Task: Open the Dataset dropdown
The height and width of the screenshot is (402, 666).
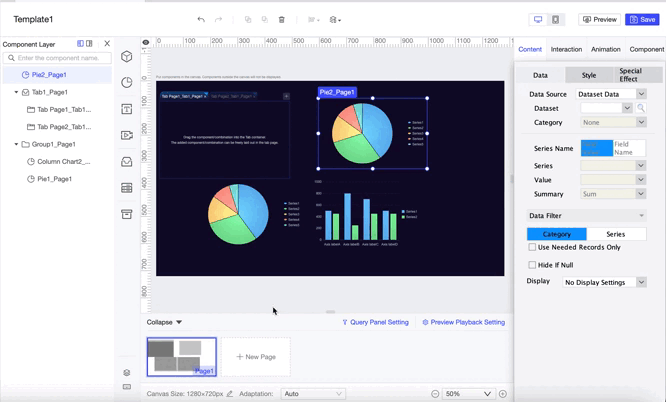Action: tap(607, 108)
